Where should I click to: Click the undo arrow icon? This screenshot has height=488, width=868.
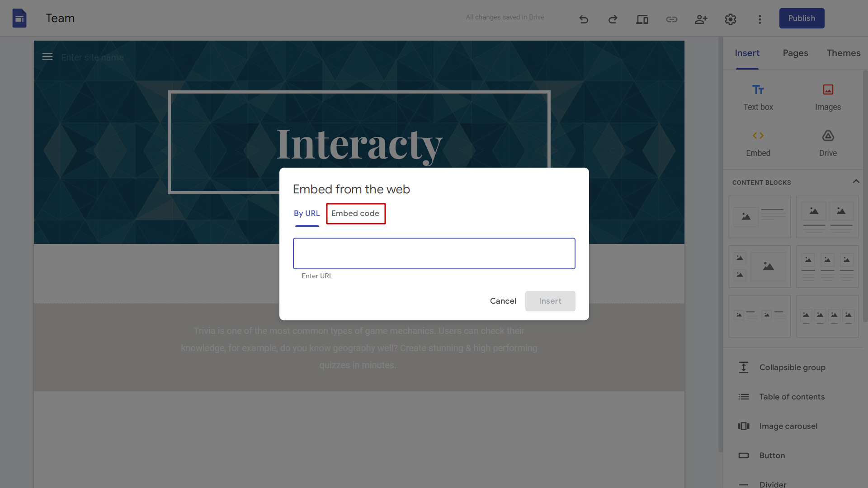[x=583, y=18]
